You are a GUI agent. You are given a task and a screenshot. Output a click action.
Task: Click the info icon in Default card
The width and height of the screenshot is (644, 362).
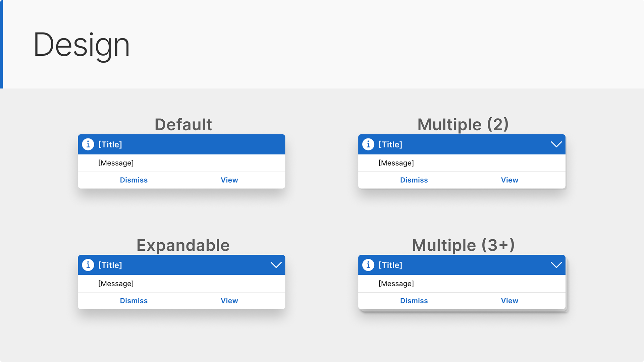pos(88,144)
